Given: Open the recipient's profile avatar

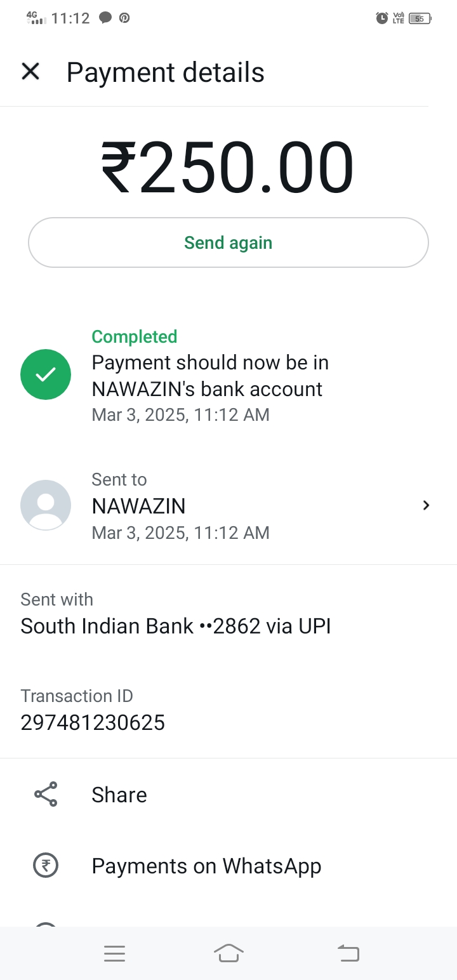Looking at the screenshot, I should (x=46, y=505).
